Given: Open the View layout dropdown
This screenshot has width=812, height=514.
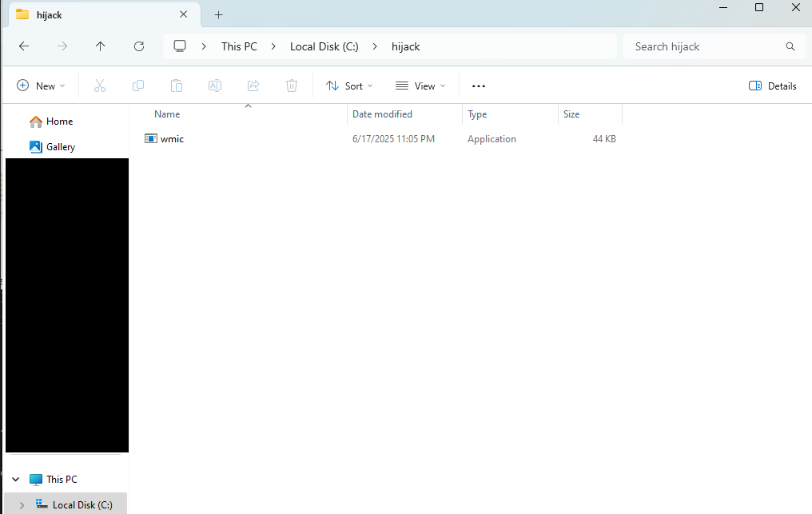Looking at the screenshot, I should pos(420,86).
